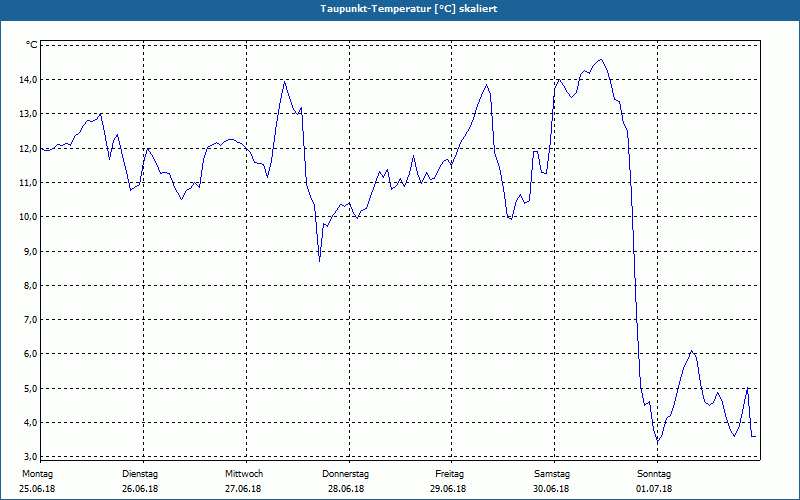This screenshot has height=500, width=800.
Task: Click the chart title 'Taupunkt-Temperatur [°C] skaliert'
Action: click(x=409, y=9)
